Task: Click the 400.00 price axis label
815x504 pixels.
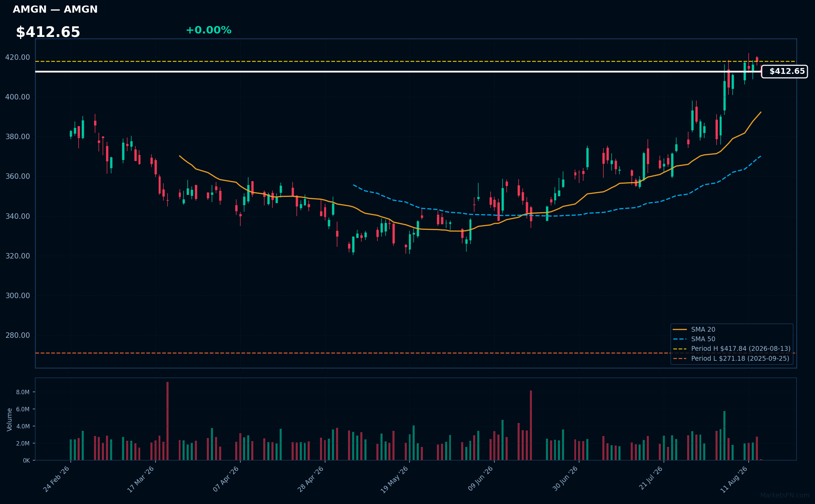Action: coord(17,97)
